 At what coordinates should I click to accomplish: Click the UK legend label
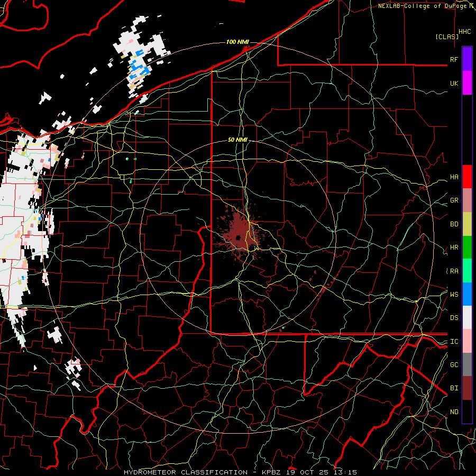pos(454,83)
